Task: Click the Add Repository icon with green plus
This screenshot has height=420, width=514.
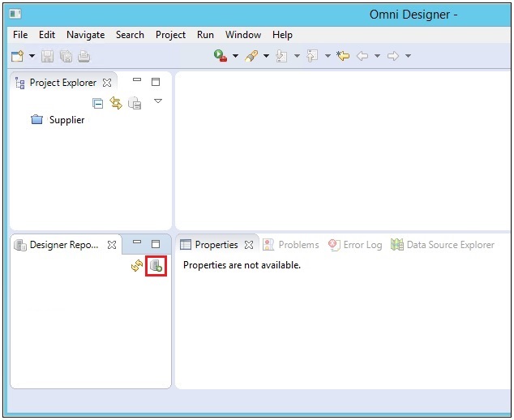Action: tap(156, 266)
